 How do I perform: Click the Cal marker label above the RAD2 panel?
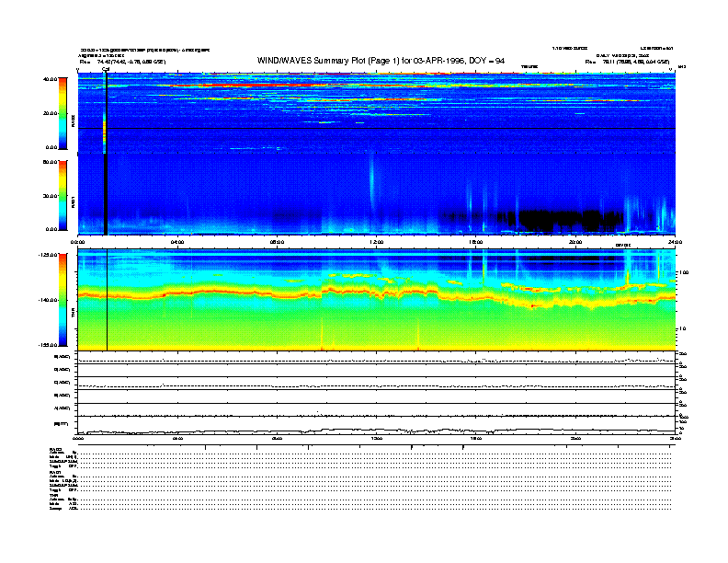tap(106, 70)
